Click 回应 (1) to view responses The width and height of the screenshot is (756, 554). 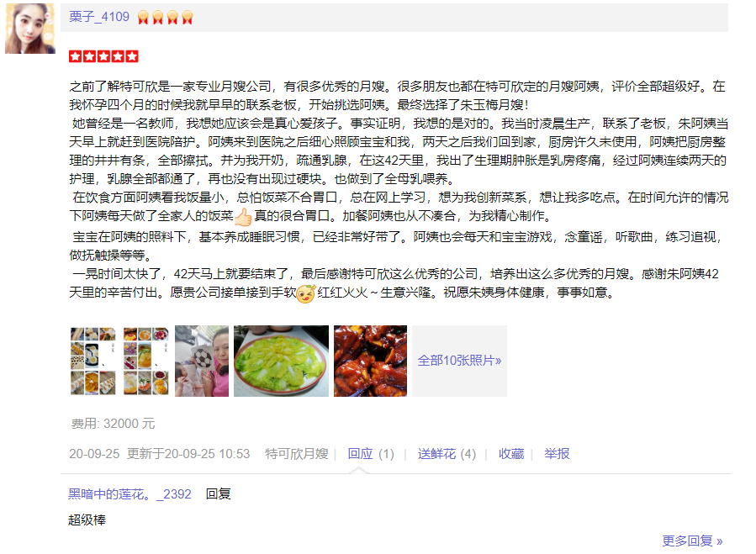click(371, 454)
